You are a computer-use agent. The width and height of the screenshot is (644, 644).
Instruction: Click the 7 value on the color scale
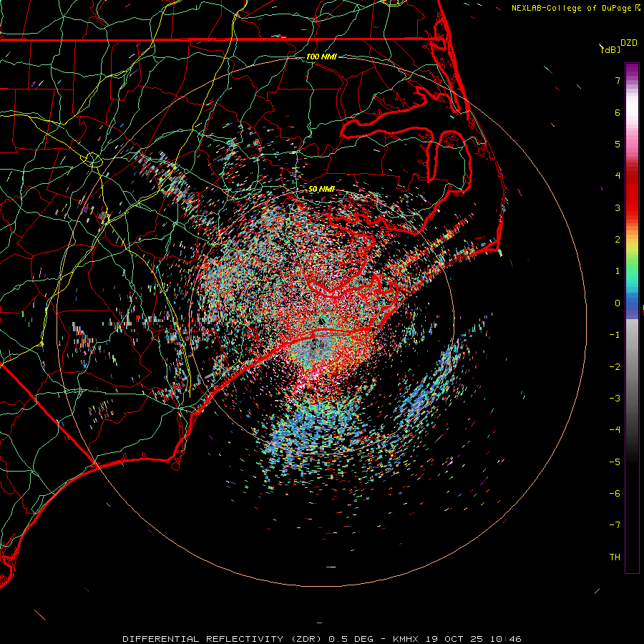coord(618,80)
